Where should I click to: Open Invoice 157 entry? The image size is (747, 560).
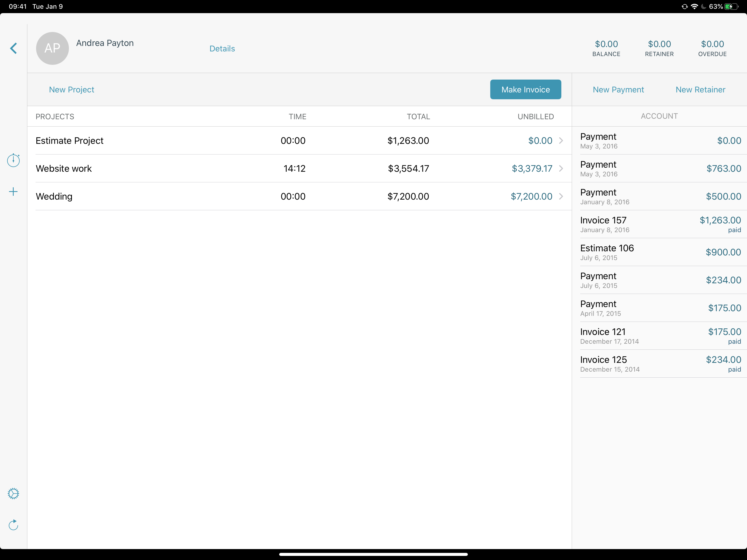coord(660,224)
